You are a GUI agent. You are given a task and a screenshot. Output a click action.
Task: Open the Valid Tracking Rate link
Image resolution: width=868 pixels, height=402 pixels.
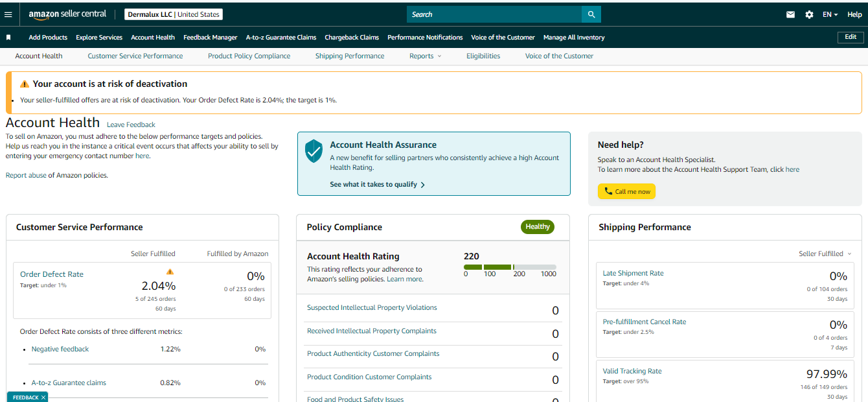pyautogui.click(x=632, y=371)
